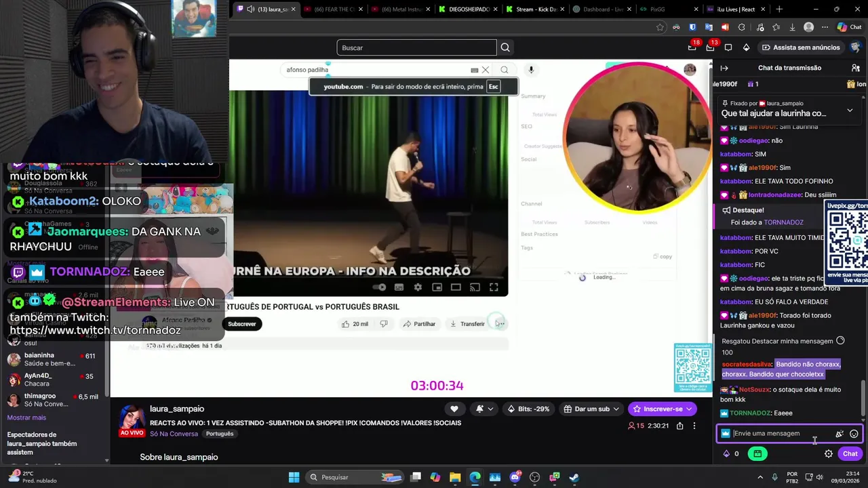Open emote picker smiley in chat box

coord(854,434)
